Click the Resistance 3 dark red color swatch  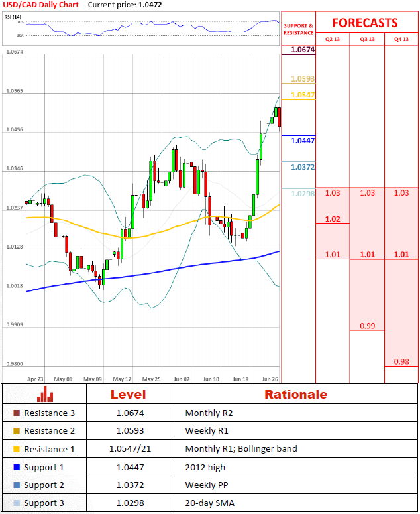(x=17, y=413)
